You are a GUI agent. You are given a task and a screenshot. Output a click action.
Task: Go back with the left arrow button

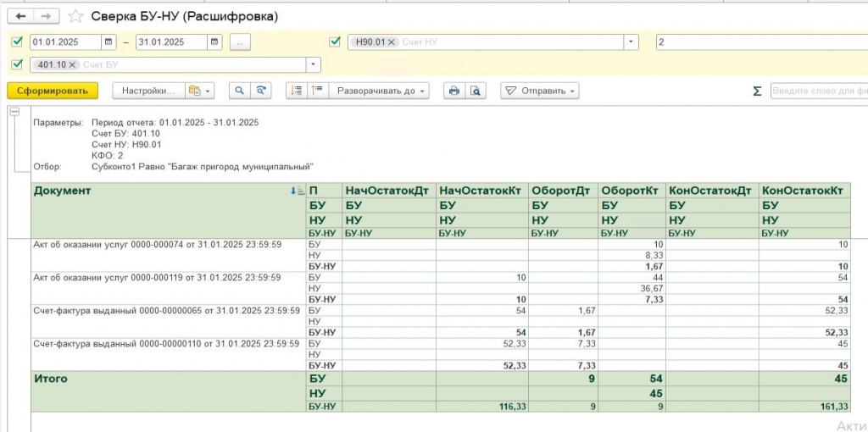(x=20, y=17)
